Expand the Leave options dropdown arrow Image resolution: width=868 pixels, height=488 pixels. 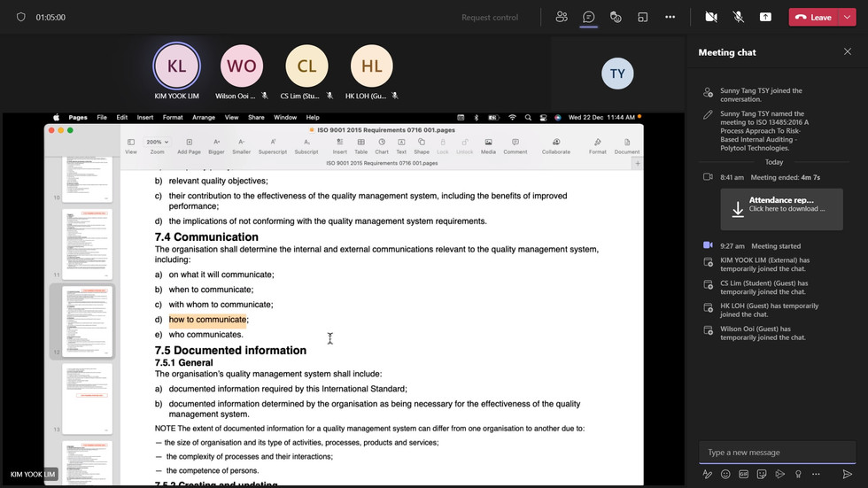[848, 17]
